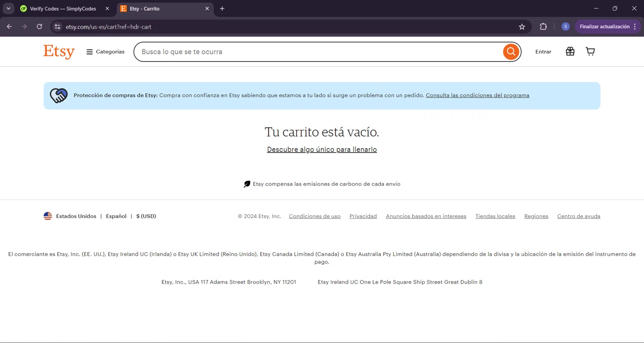Viewport: 644px width, 343px height.
Task: Close the Etsy - Carrito tab
Action: pos(207,9)
